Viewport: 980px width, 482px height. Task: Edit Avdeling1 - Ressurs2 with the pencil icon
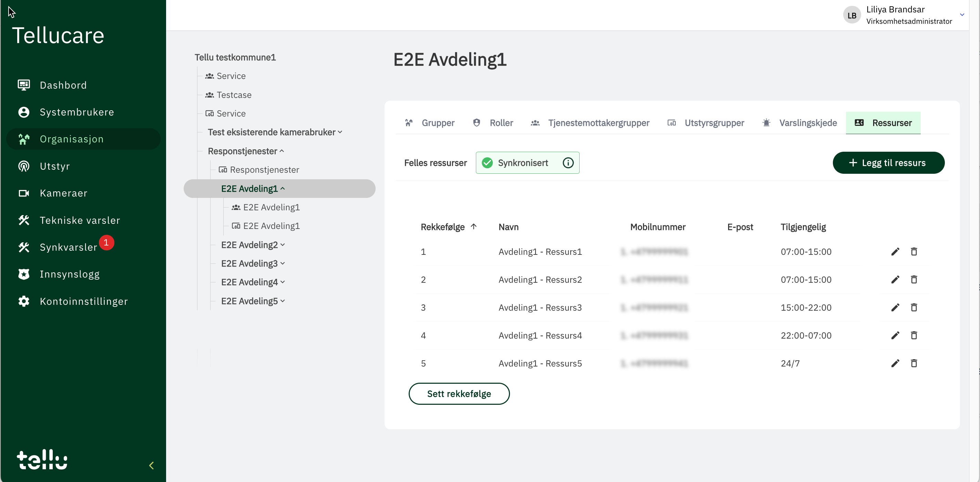click(895, 280)
